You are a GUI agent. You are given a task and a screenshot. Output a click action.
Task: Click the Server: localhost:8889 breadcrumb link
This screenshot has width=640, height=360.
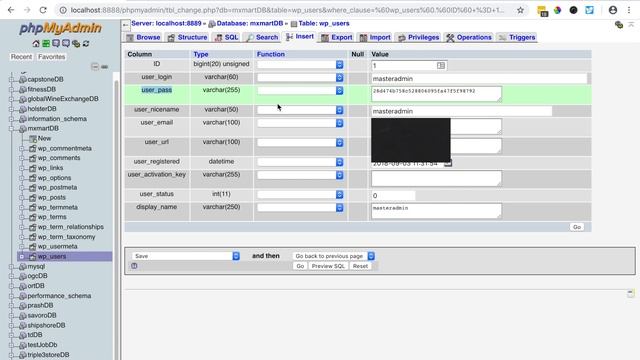coord(166,24)
